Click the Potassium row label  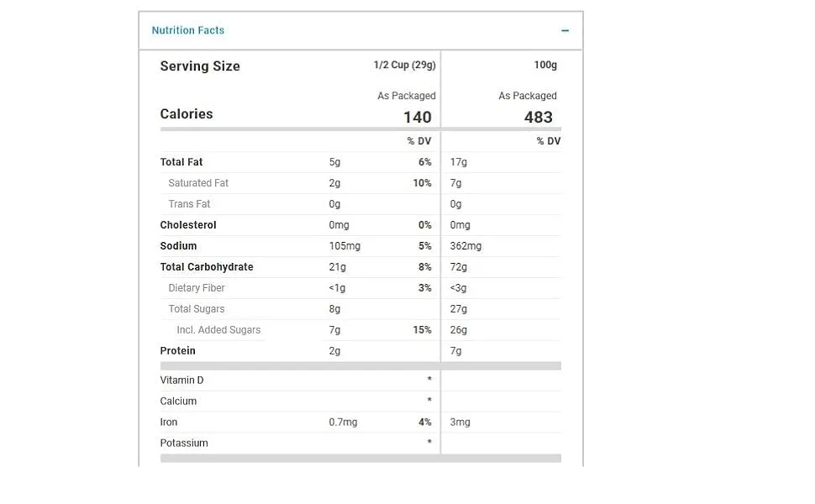point(184,444)
